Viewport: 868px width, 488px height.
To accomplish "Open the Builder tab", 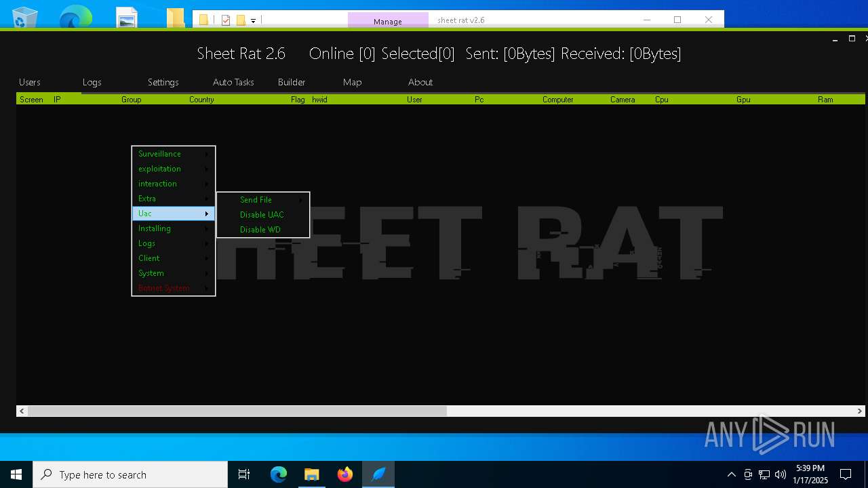I will tap(292, 82).
